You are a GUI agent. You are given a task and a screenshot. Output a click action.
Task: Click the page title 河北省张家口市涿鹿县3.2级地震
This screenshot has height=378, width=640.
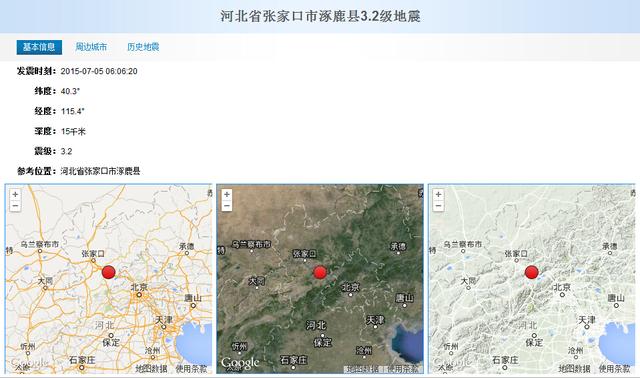point(321,16)
